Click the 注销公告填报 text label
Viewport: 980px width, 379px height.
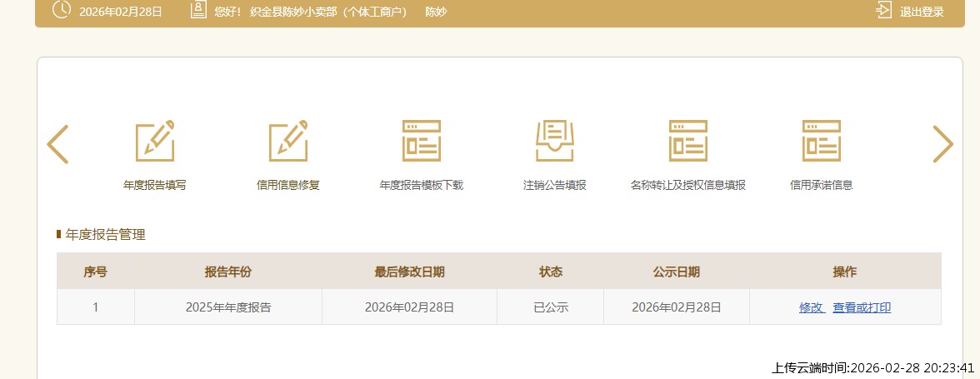pyautogui.click(x=555, y=186)
